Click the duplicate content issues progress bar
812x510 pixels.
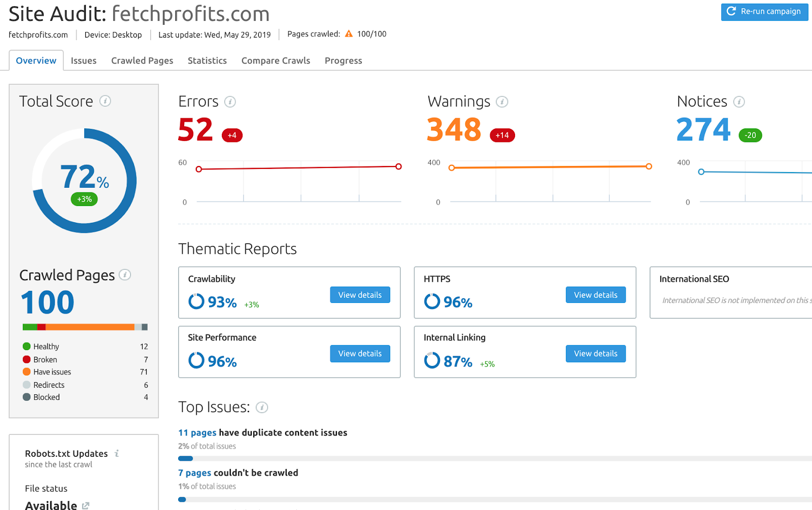495,458
